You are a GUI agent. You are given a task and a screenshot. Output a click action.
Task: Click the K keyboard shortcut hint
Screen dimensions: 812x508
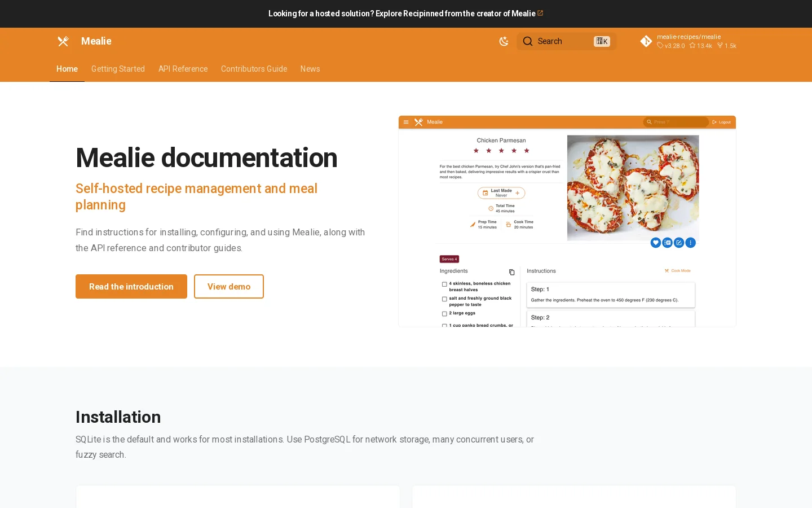(602, 41)
